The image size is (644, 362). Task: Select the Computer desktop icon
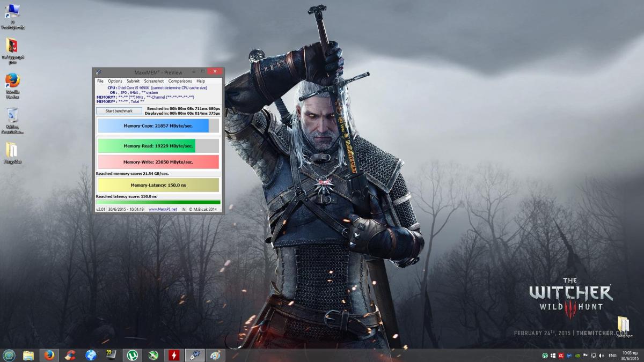(12, 17)
